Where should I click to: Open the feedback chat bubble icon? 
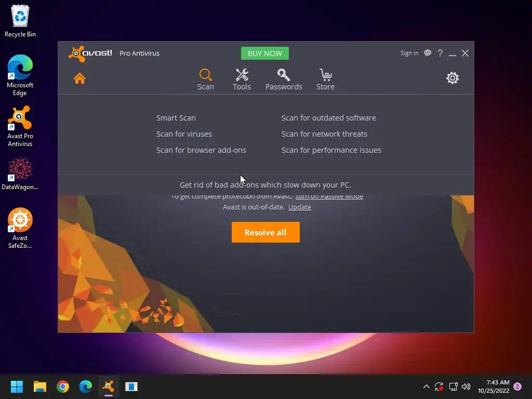point(428,53)
